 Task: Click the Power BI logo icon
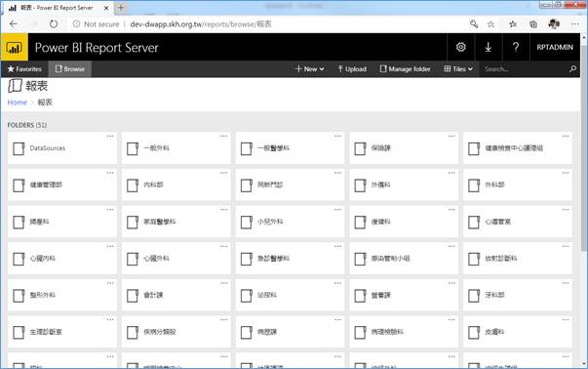(15, 47)
